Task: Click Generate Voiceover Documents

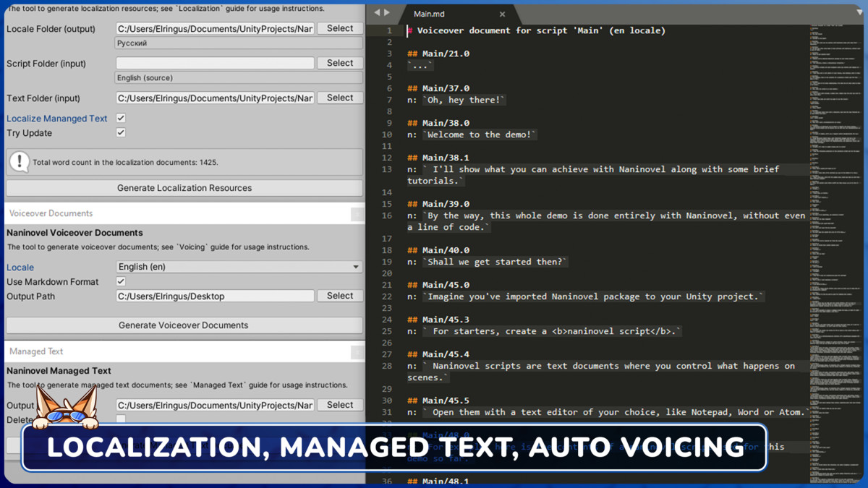Action: pos(184,325)
